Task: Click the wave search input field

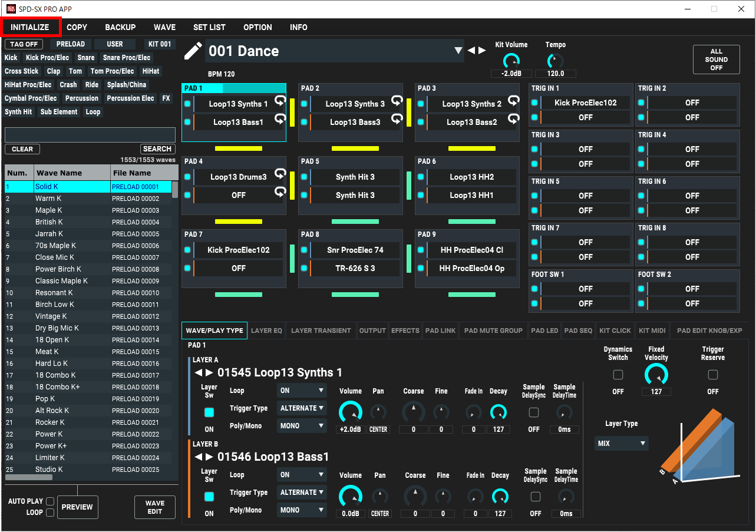Action: tap(90, 135)
